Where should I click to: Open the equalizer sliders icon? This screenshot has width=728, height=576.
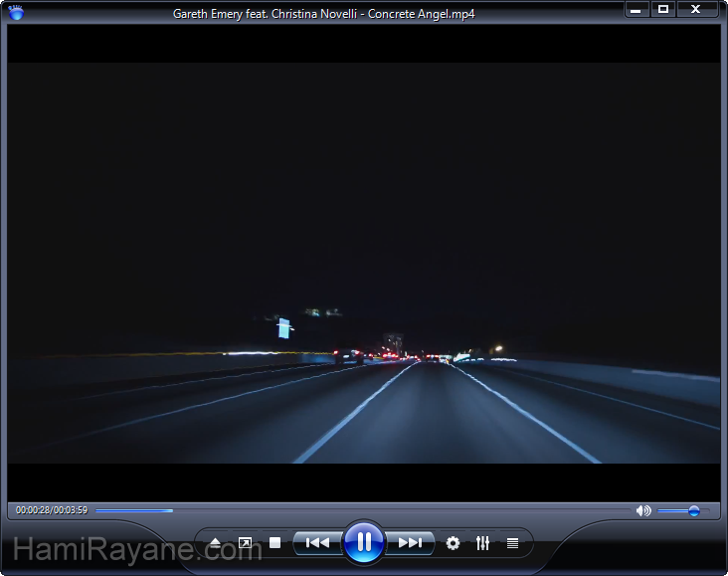483,542
